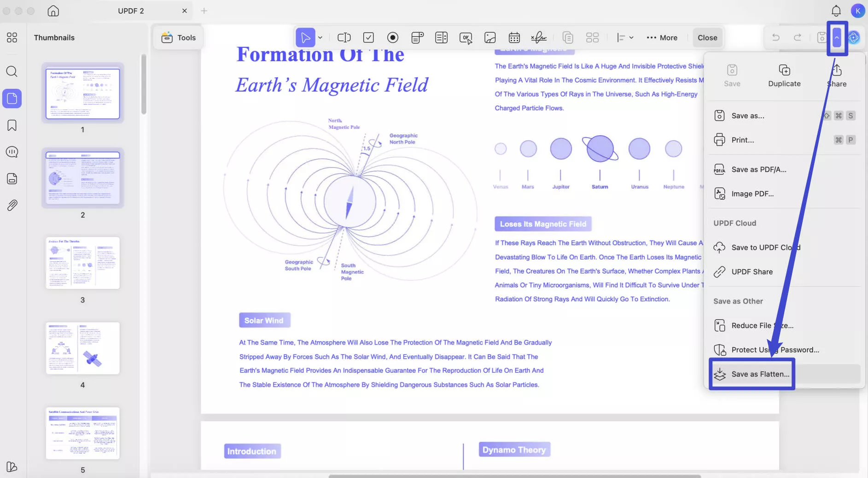Add a checkbox form element
Viewport: 868px width, 478px height.
point(368,38)
